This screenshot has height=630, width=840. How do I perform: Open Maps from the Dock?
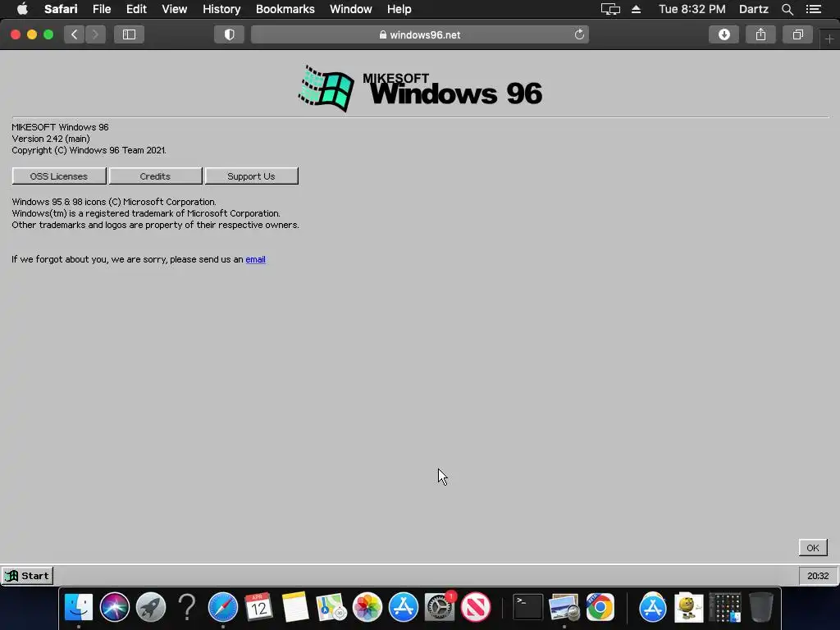(x=331, y=607)
